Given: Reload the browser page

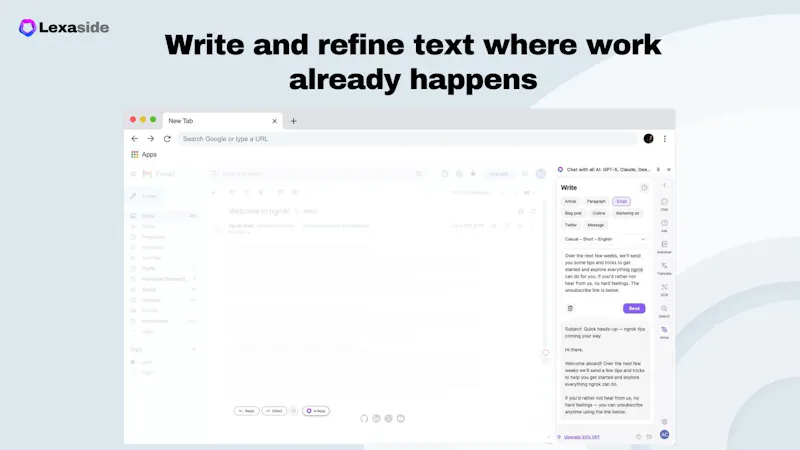Looking at the screenshot, I should coord(167,139).
